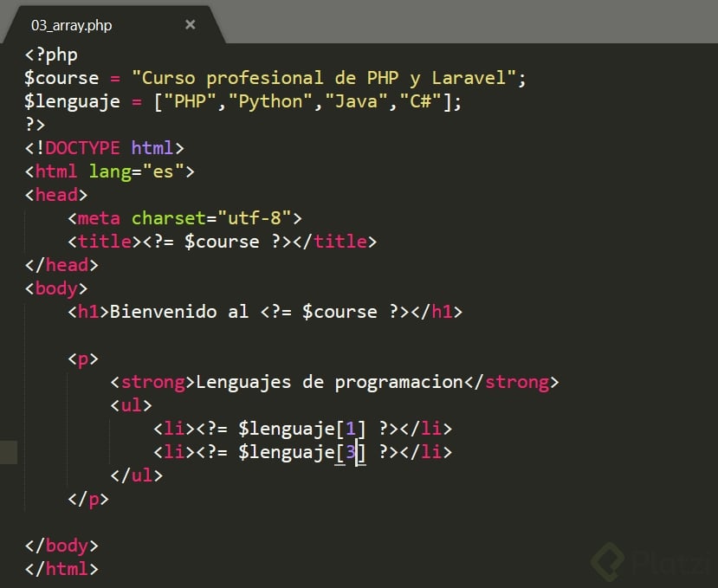Click the $lenguaje[3] list item line
Image resolution: width=718 pixels, height=588 pixels.
point(302,452)
